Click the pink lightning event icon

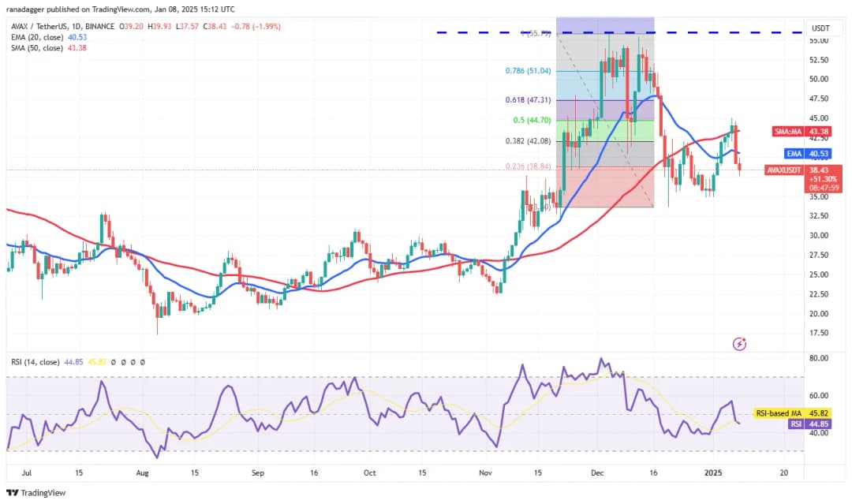click(x=739, y=344)
